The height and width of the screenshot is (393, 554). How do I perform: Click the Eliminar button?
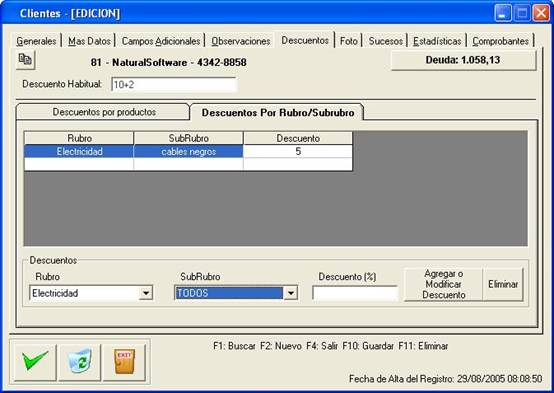point(503,284)
